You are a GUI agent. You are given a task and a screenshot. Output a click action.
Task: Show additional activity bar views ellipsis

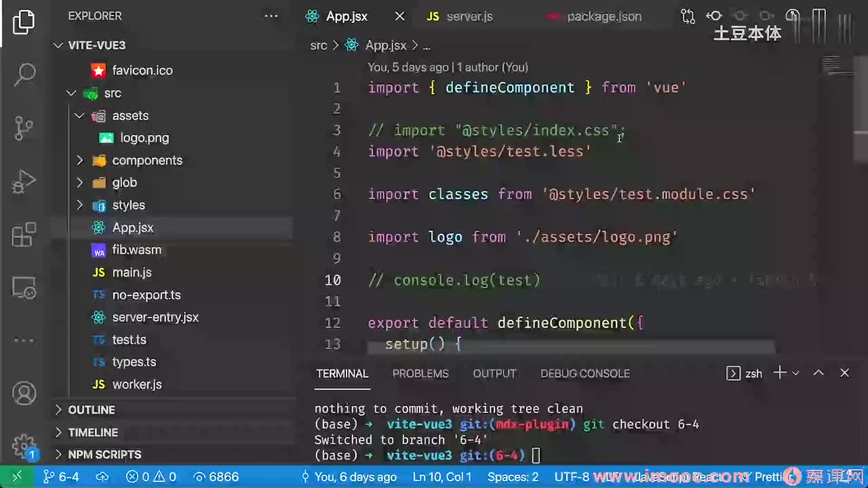24,341
